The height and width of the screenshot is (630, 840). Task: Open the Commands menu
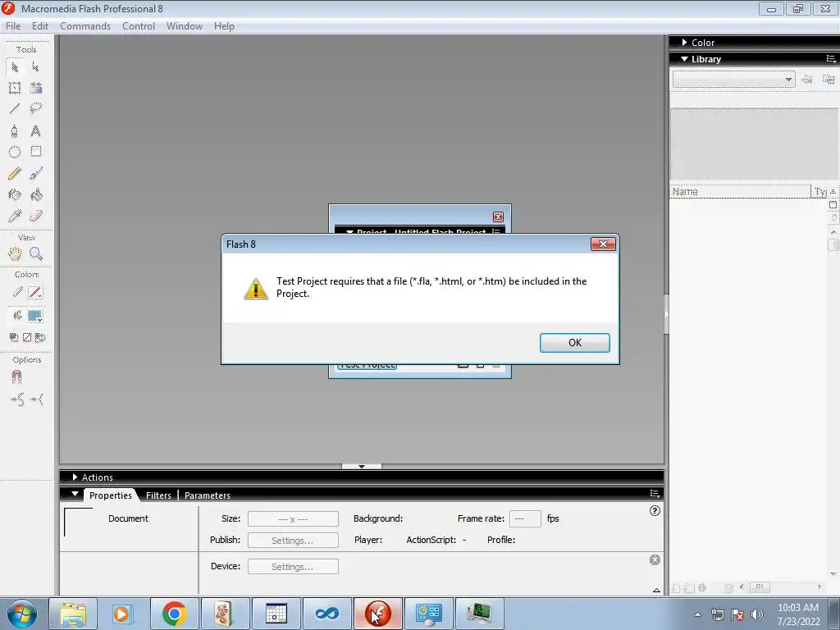pyautogui.click(x=85, y=26)
